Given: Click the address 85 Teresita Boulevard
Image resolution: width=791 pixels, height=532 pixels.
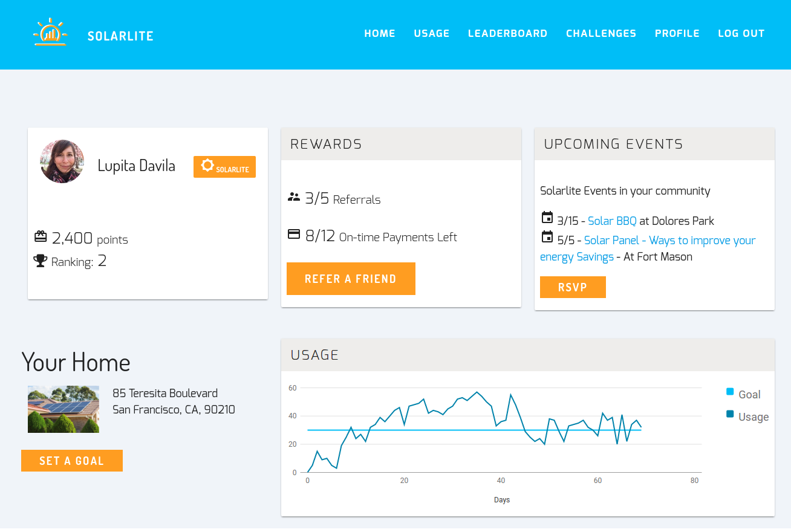Looking at the screenshot, I should tap(165, 393).
